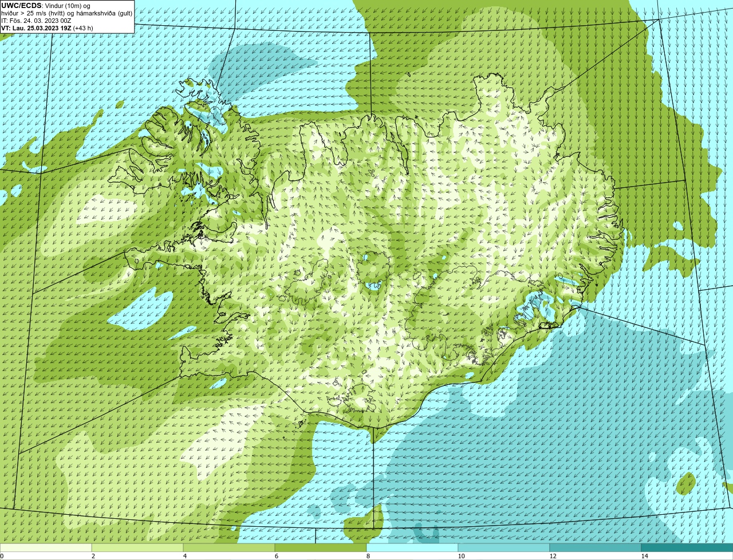This screenshot has width=733, height=560.
Task: Click the scale label "6"
Action: coord(277,556)
